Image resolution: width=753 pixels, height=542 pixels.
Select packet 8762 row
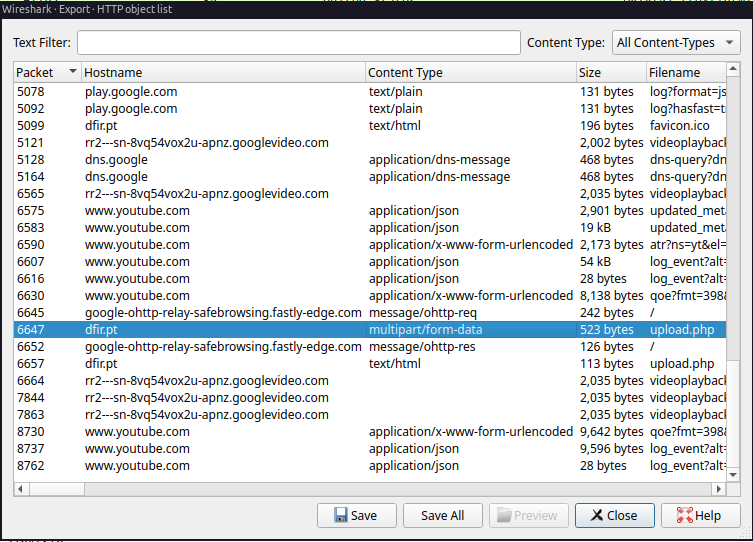point(370,466)
